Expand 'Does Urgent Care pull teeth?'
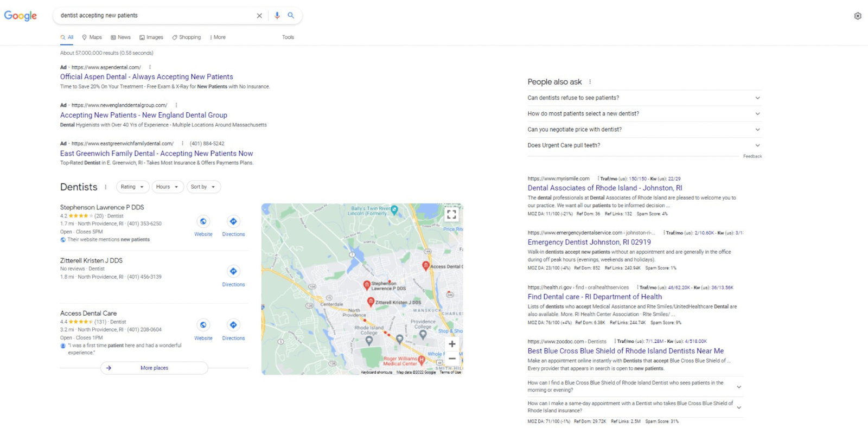The image size is (868, 428). pos(644,145)
